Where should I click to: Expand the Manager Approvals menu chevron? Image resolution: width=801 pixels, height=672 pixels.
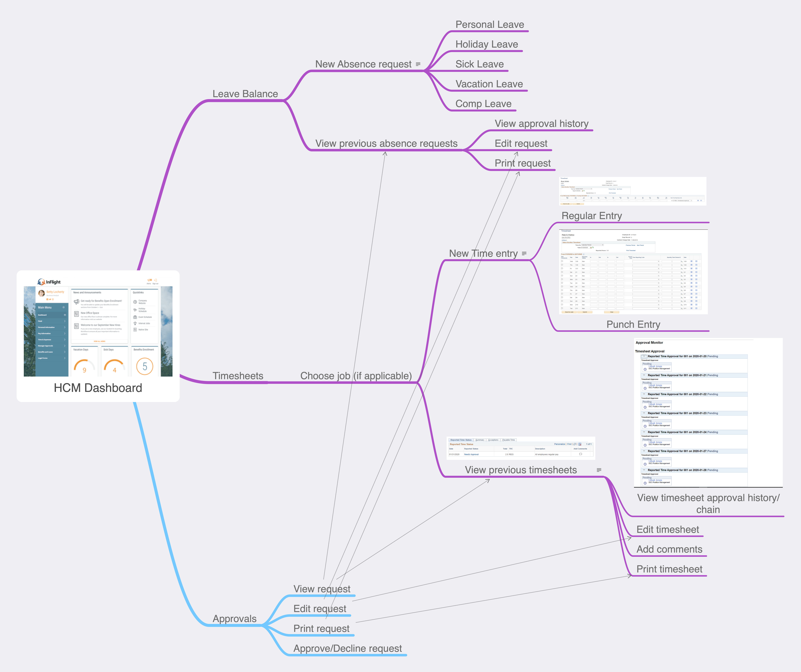point(65,346)
